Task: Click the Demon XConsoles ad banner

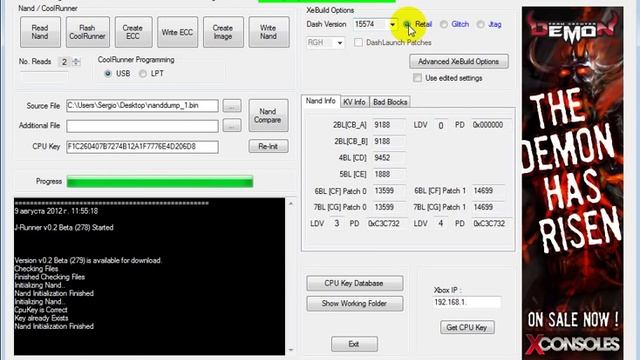Action: (x=573, y=183)
